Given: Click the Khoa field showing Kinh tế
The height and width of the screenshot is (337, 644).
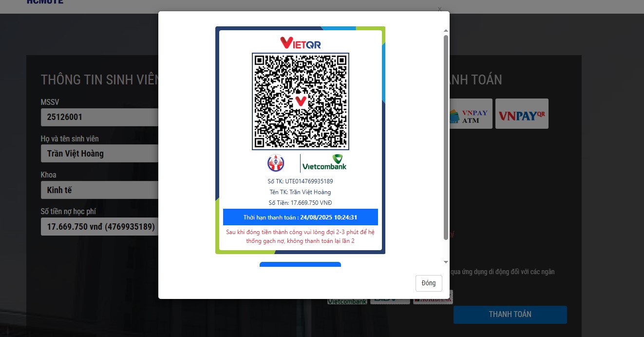Looking at the screenshot, I should (100, 190).
